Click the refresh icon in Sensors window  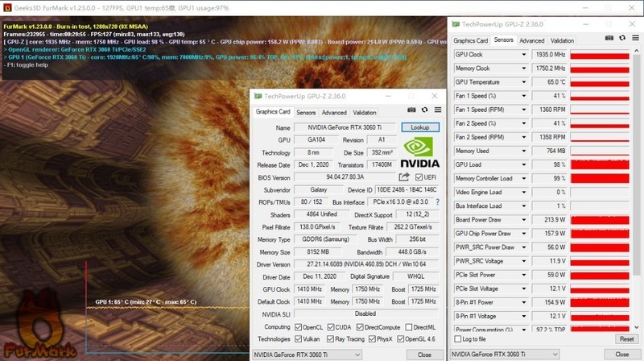click(622, 38)
